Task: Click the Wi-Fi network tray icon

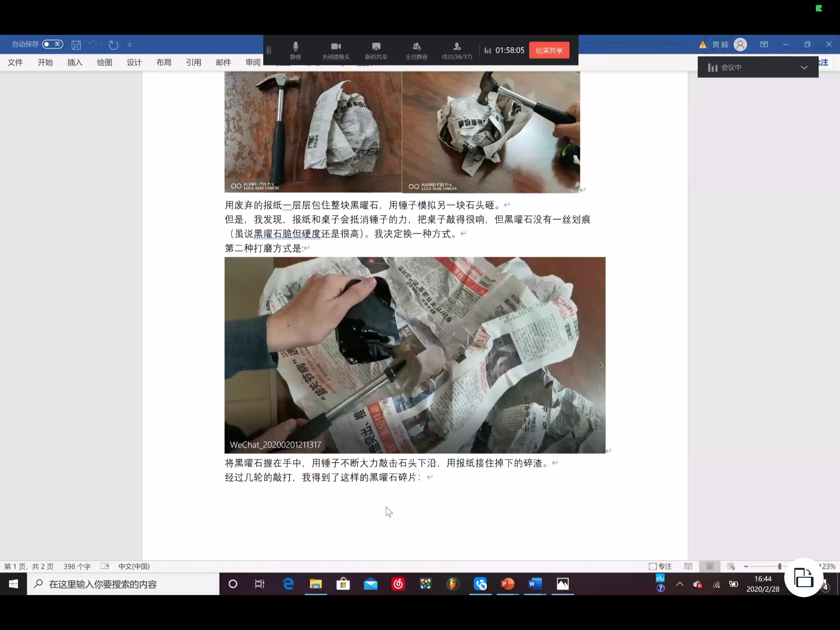Action: [717, 584]
